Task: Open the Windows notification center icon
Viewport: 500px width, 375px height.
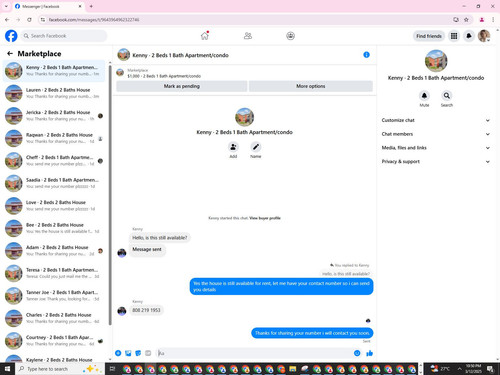Action: coord(490,369)
